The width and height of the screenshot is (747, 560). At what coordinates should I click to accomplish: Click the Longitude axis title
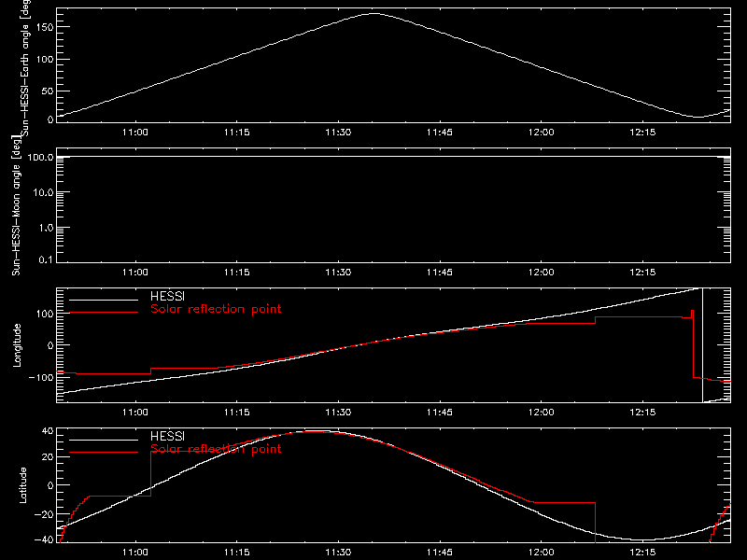pyautogui.click(x=17, y=345)
